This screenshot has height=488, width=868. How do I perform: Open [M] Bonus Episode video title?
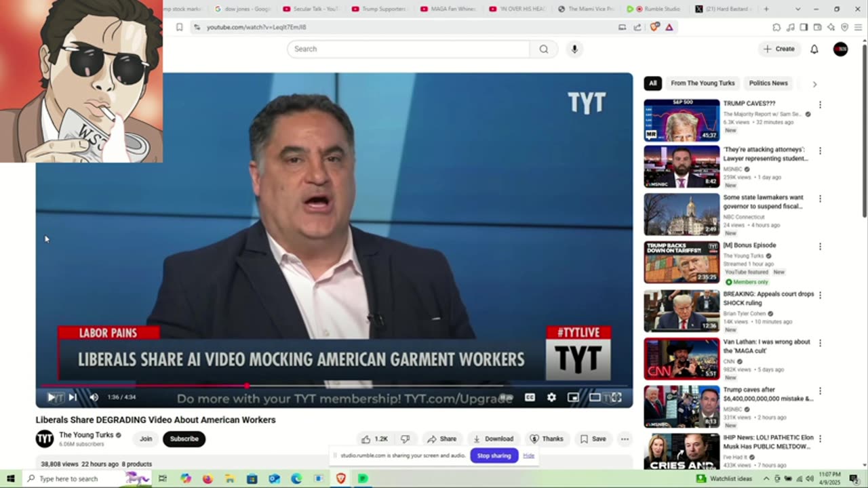click(x=749, y=245)
